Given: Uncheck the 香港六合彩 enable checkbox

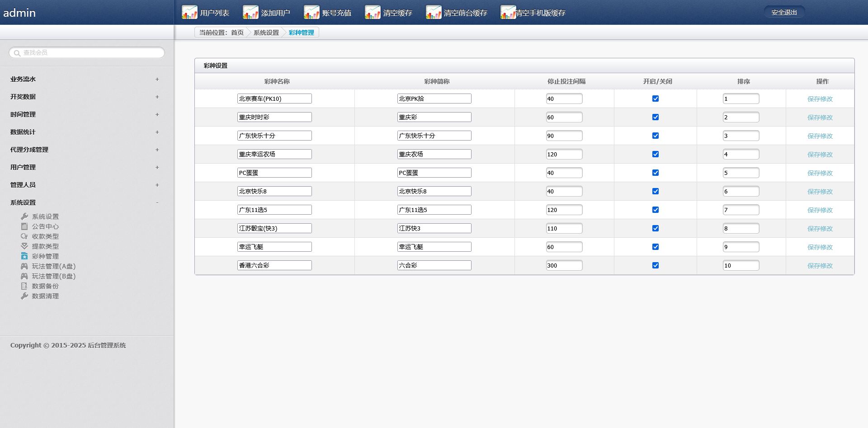Looking at the screenshot, I should click(655, 265).
